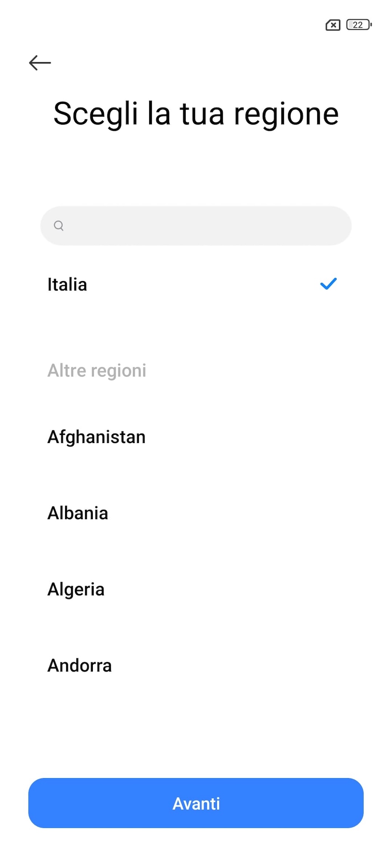Click the blue checkmark beside Italia
The height and width of the screenshot is (868, 392).
(328, 284)
